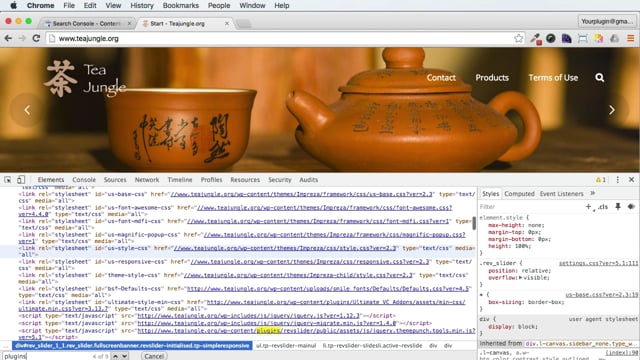Viewport: 640px width, 360px height.
Task: Toggle element state pin icon
Action: coord(618,207)
